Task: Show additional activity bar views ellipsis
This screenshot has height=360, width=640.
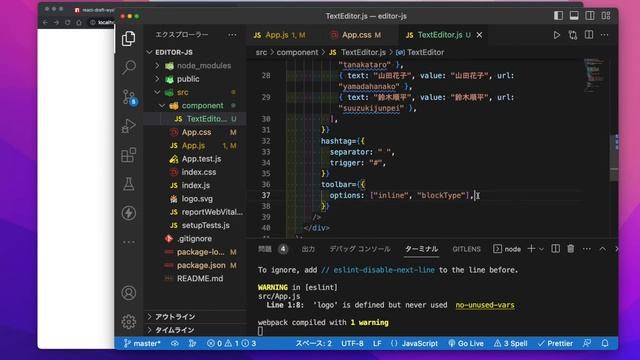Action: pos(129,242)
